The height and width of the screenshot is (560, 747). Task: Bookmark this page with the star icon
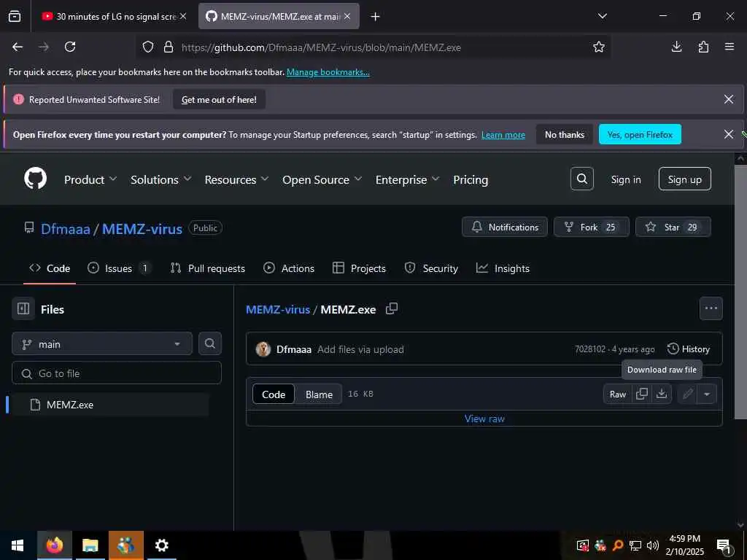[598, 47]
